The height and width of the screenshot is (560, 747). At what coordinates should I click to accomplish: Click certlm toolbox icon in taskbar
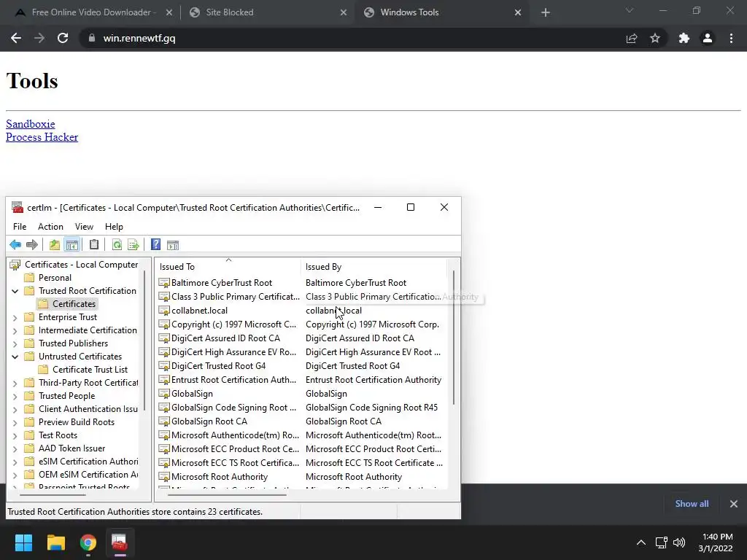(x=120, y=542)
